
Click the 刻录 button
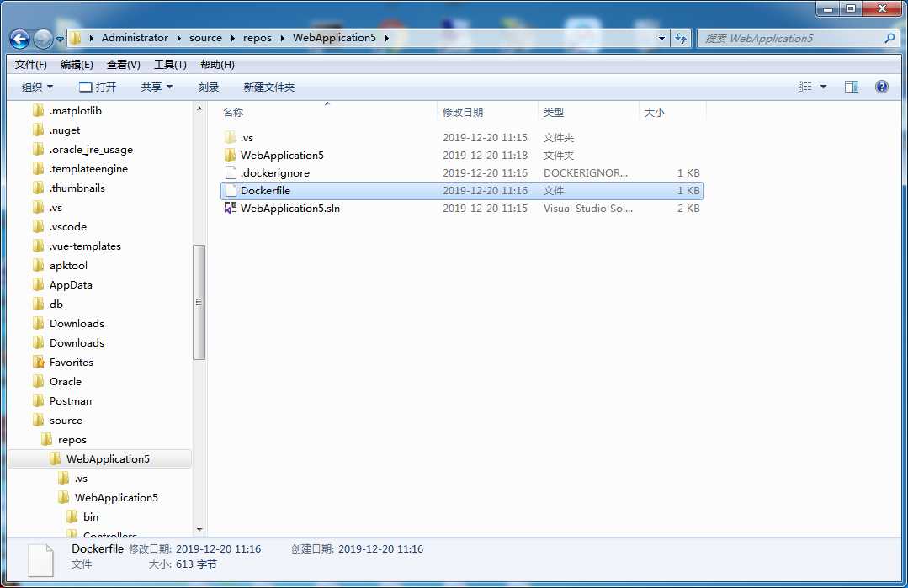(x=209, y=87)
